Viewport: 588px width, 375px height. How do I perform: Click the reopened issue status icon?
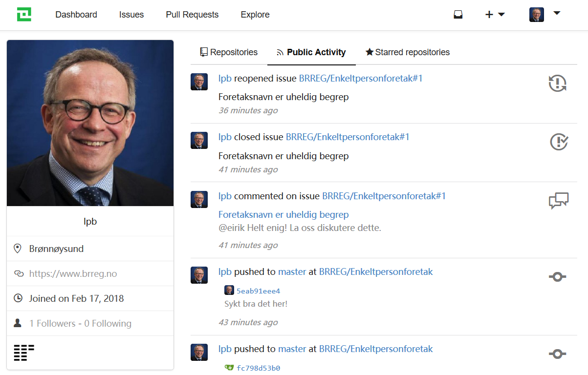point(558,83)
